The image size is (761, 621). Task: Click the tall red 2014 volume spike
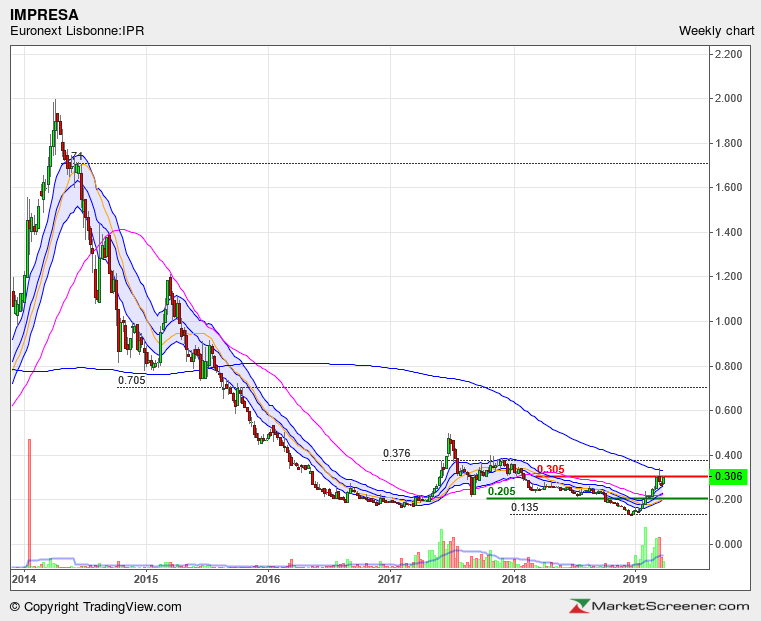click(x=30, y=503)
